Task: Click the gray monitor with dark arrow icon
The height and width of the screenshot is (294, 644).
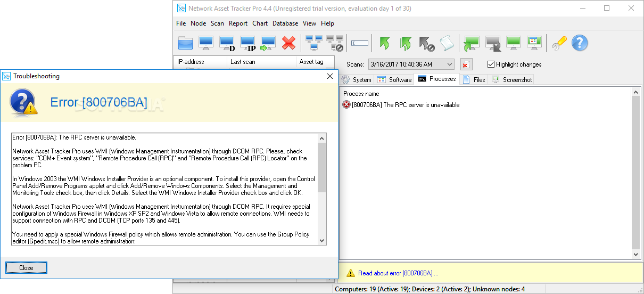Action: (493, 43)
